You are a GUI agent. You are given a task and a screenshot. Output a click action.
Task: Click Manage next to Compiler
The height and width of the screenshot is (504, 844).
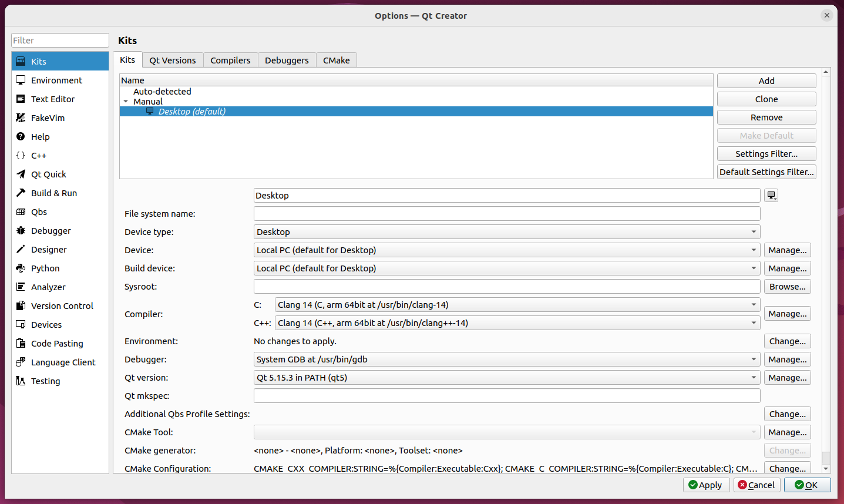[788, 314]
